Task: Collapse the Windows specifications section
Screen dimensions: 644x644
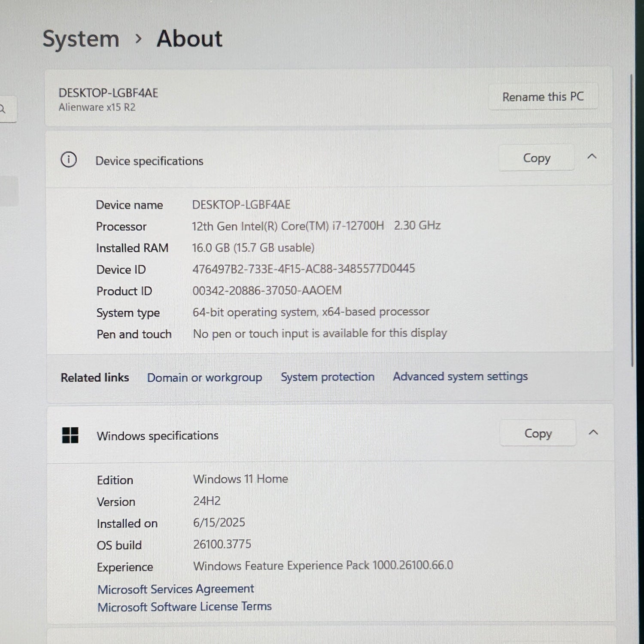Action: pyautogui.click(x=593, y=432)
